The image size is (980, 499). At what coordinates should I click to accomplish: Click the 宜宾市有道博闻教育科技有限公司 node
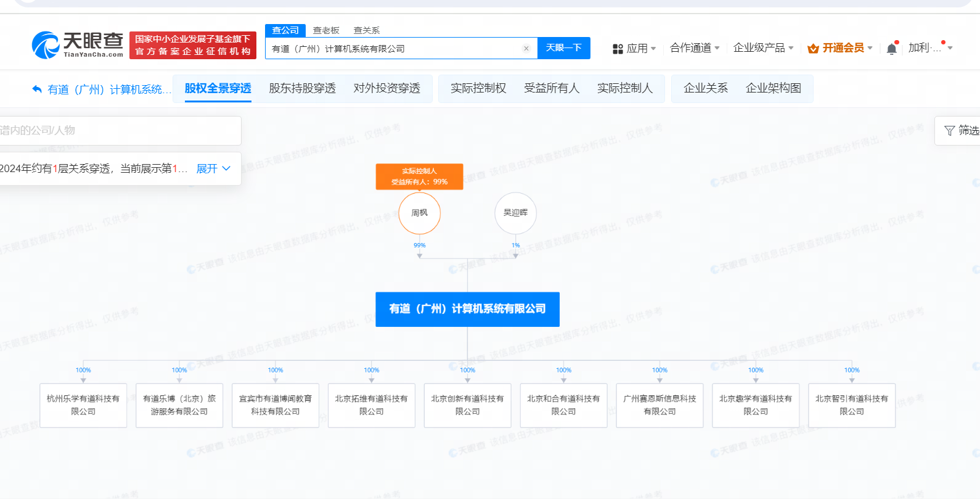pos(276,405)
